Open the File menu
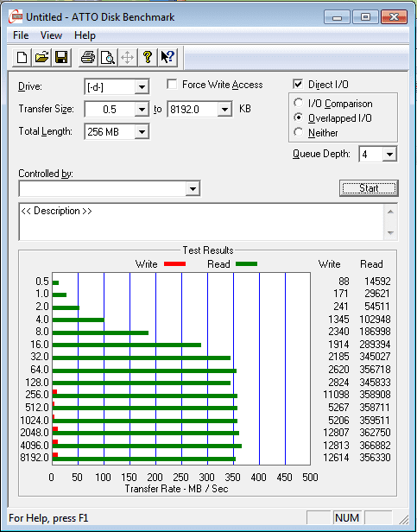 [21, 35]
